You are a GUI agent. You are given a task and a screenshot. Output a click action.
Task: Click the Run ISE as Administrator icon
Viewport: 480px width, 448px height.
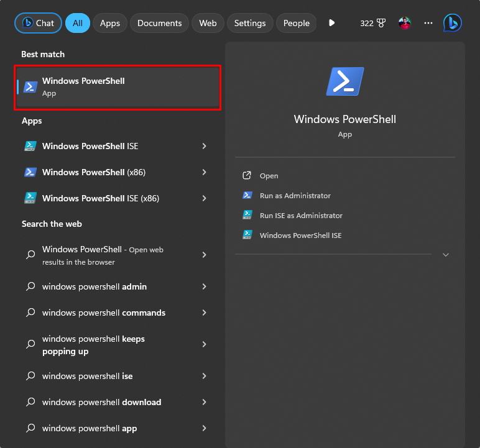[x=247, y=215]
